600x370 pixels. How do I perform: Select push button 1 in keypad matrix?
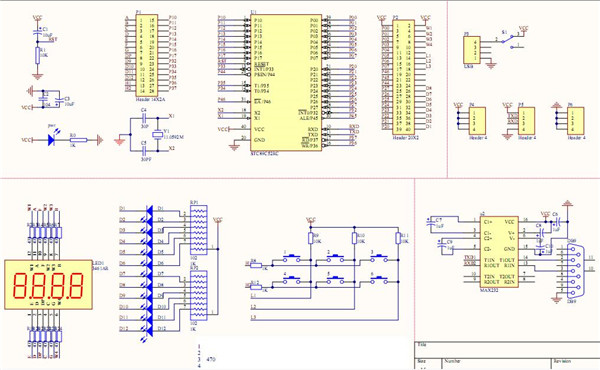click(x=291, y=258)
